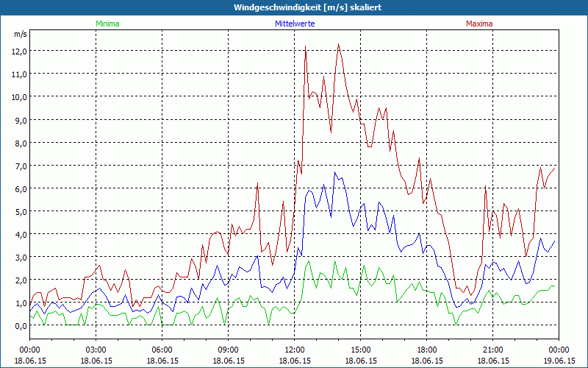Image resolution: width=588 pixels, height=368 pixels.
Task: Click the 19.06.15 date label
Action: 559,361
